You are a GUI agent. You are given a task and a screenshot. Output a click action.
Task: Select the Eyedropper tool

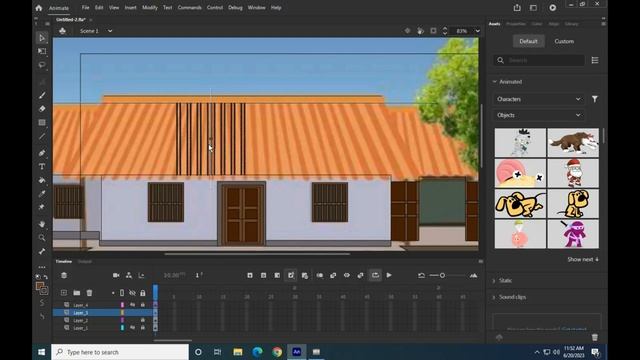click(42, 194)
